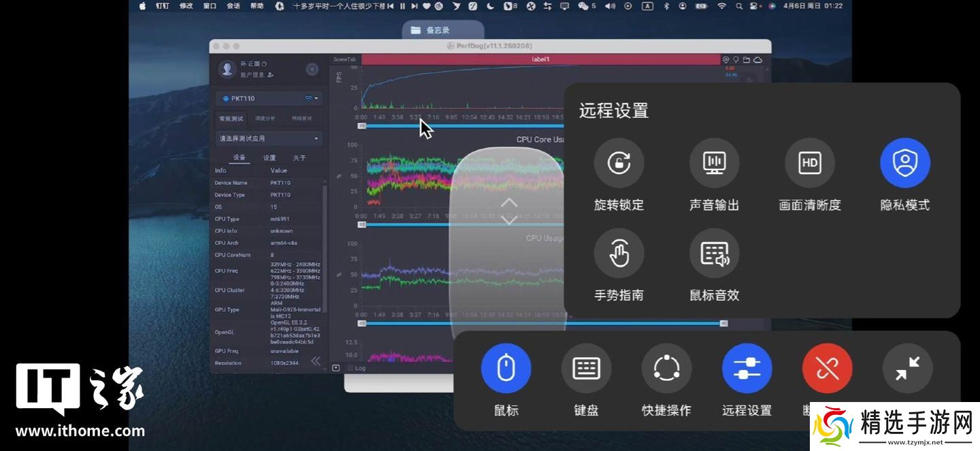Open 声音输出 sound output setting
980x451 pixels.
pyautogui.click(x=714, y=163)
